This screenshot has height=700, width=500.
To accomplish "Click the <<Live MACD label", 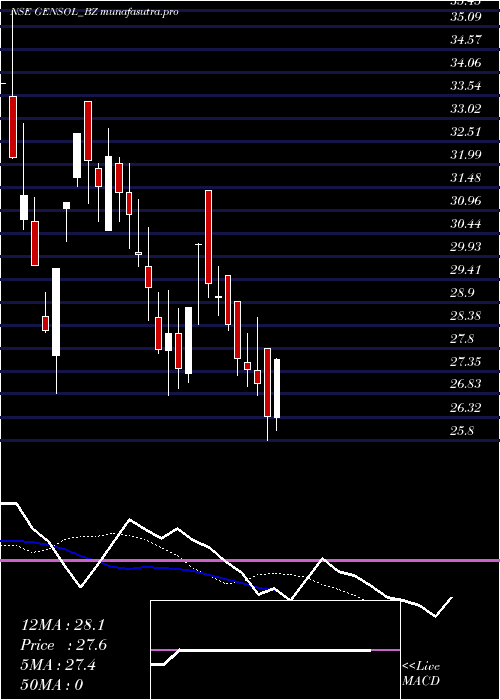I will click(421, 674).
